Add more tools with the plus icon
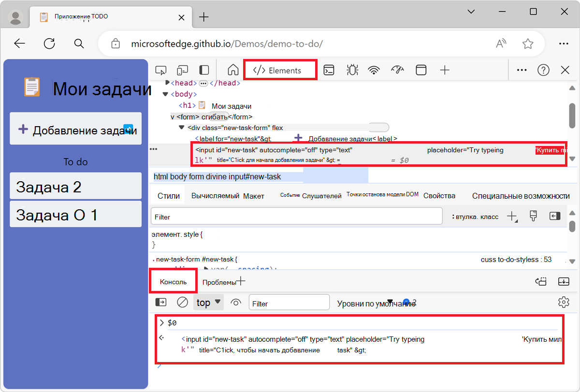This screenshot has height=392, width=580. 445,70
